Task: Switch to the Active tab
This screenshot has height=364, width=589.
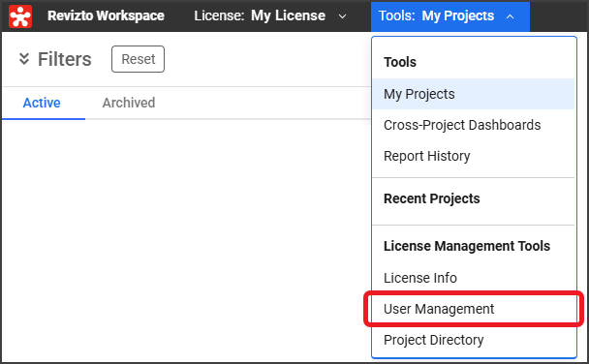Action: point(42,103)
